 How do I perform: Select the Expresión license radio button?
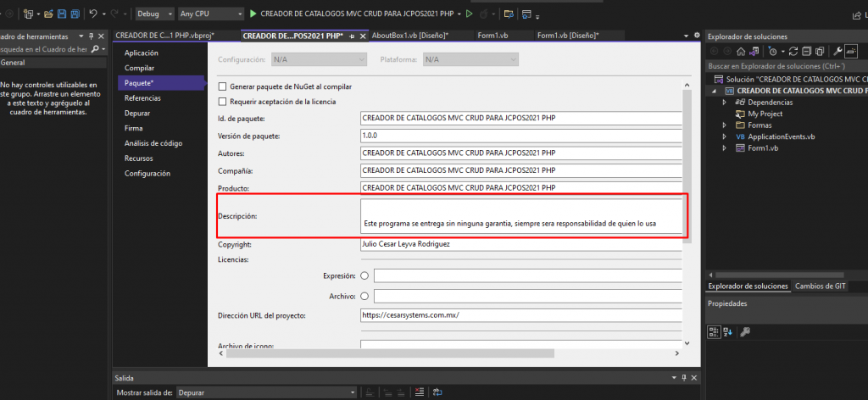(364, 275)
